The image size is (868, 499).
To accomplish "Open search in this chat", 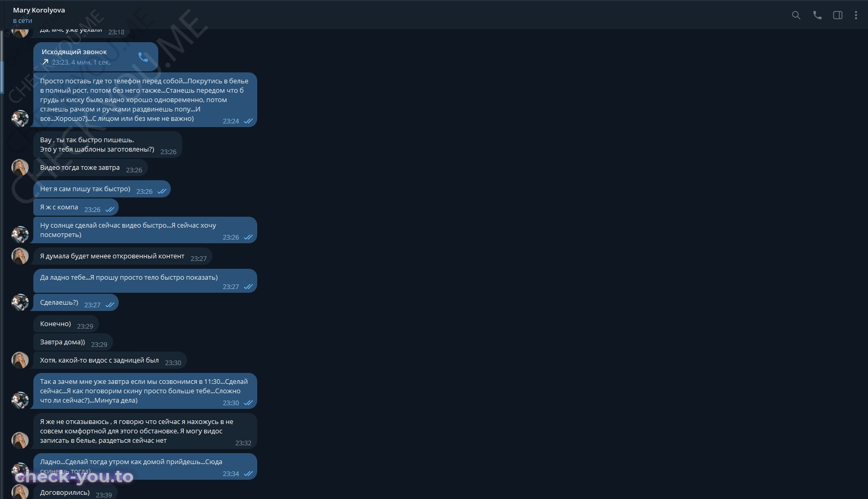I will tap(796, 15).
